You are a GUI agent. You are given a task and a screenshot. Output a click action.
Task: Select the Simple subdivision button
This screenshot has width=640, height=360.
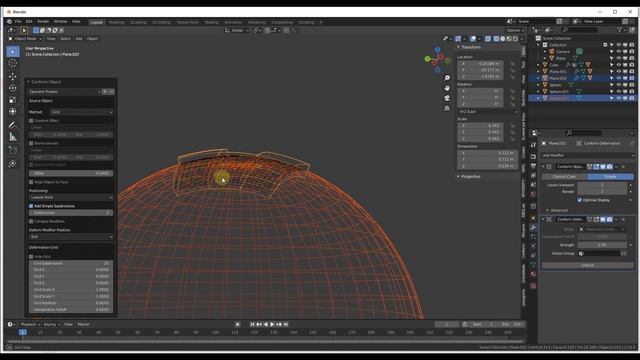point(611,177)
